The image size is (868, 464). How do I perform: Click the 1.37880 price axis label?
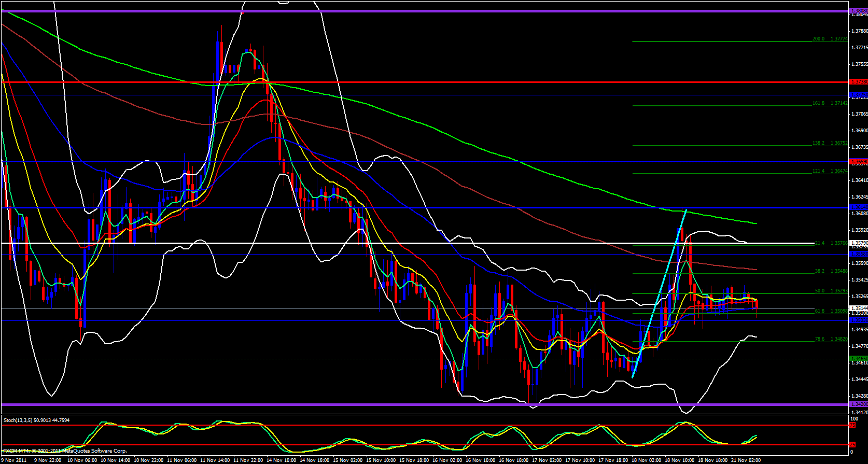[859, 31]
